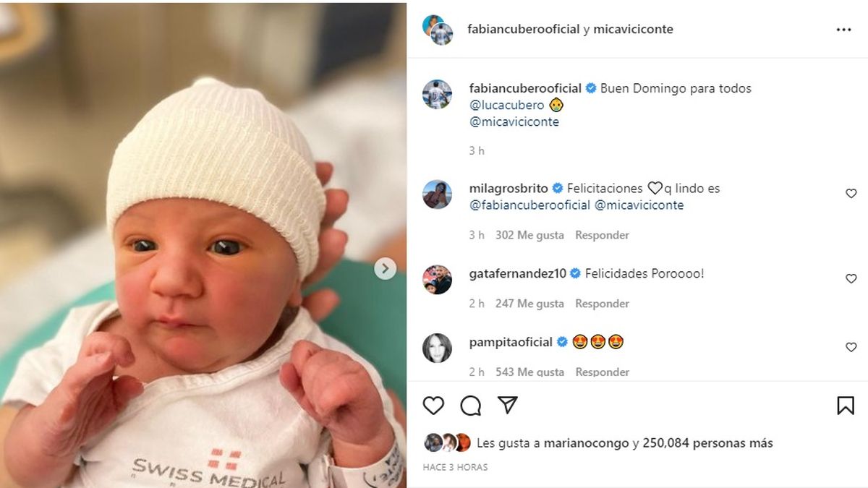
Task: Open list of 250,084 personas más
Action: [x=707, y=443]
